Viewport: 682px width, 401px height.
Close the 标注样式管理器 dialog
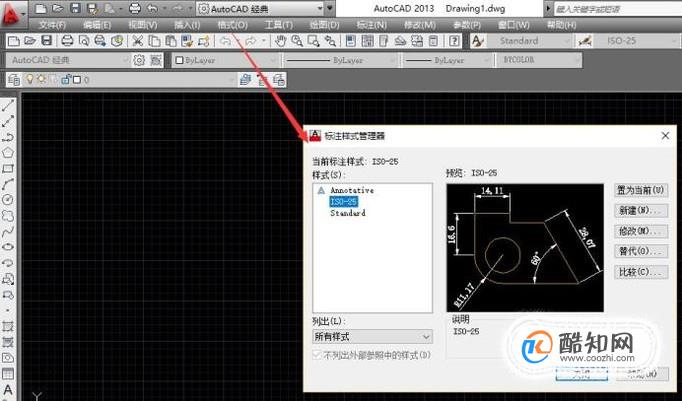pos(665,136)
